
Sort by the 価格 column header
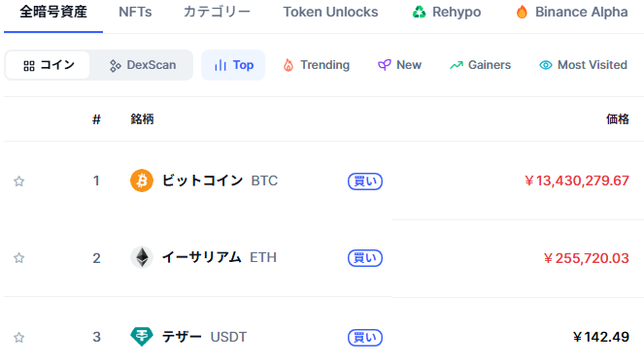618,119
